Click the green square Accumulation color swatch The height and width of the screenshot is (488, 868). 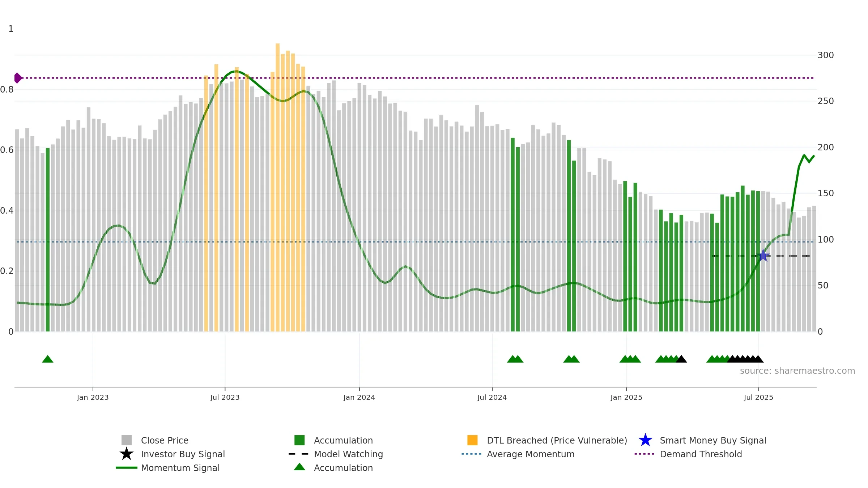(x=299, y=440)
